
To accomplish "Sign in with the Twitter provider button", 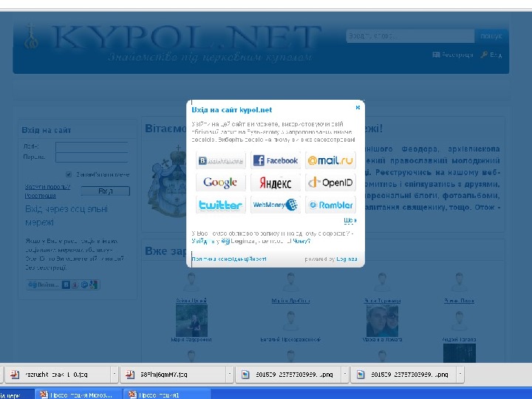I will (221, 205).
